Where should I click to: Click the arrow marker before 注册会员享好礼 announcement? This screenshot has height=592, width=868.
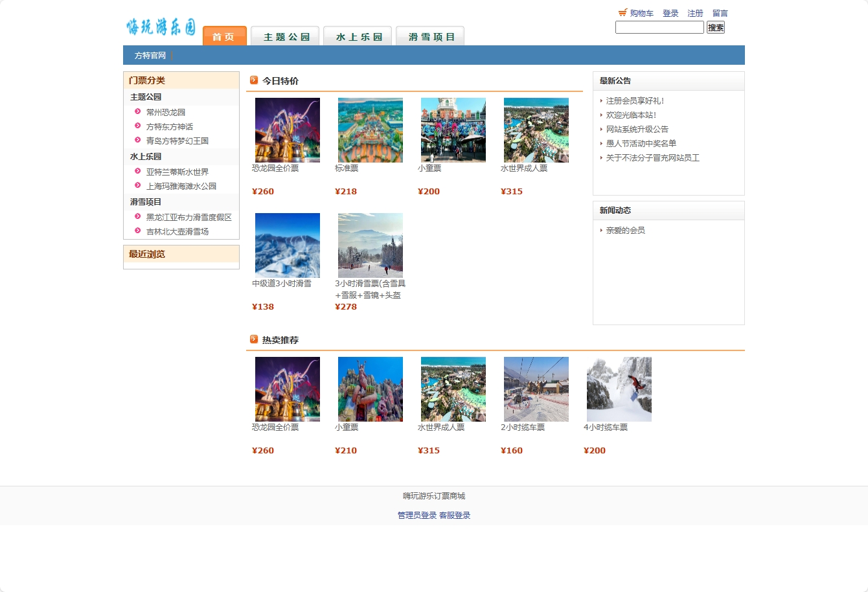601,101
